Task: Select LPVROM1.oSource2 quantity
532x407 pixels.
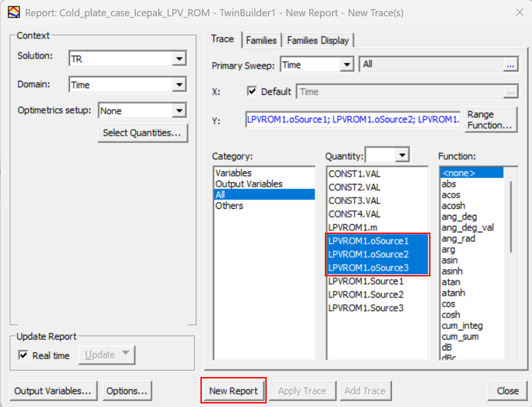Action: coord(377,254)
